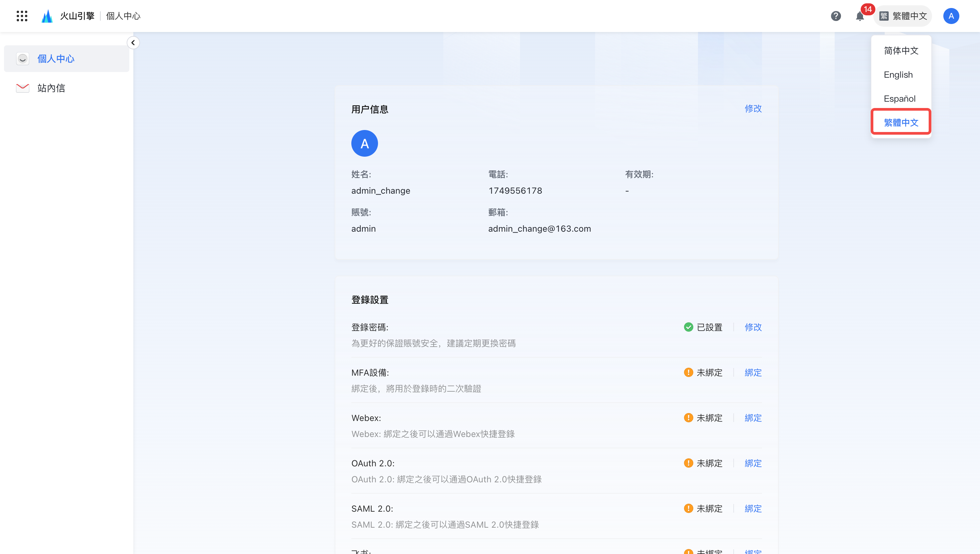This screenshot has height=554, width=980.
Task: Click the 登錄密碼: label
Action: pyautogui.click(x=369, y=327)
